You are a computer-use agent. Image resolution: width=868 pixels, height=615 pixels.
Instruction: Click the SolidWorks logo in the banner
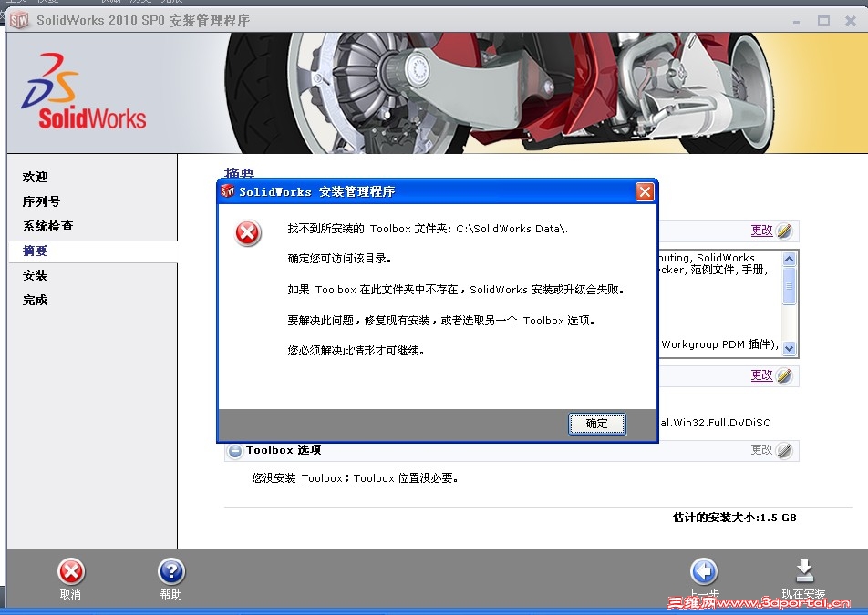[x=84, y=91]
